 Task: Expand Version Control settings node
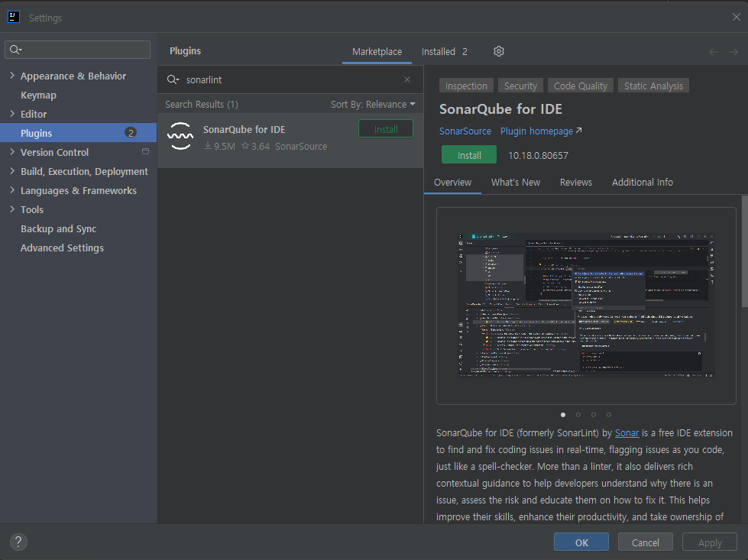12,152
